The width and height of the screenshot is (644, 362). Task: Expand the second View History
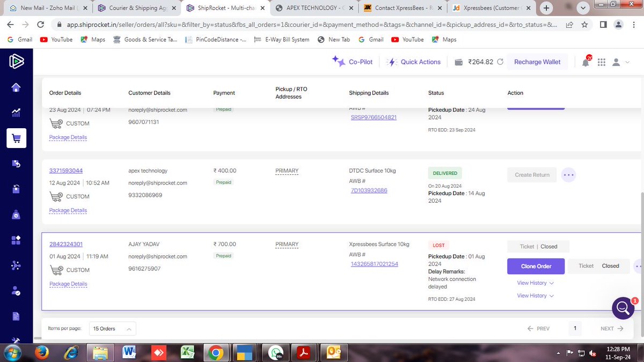[x=535, y=295]
